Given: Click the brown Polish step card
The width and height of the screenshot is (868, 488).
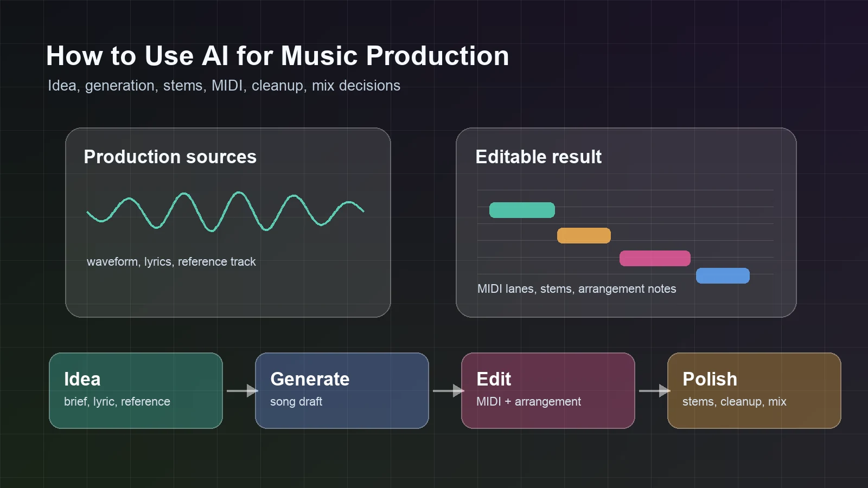Looking at the screenshot, I should click(754, 390).
